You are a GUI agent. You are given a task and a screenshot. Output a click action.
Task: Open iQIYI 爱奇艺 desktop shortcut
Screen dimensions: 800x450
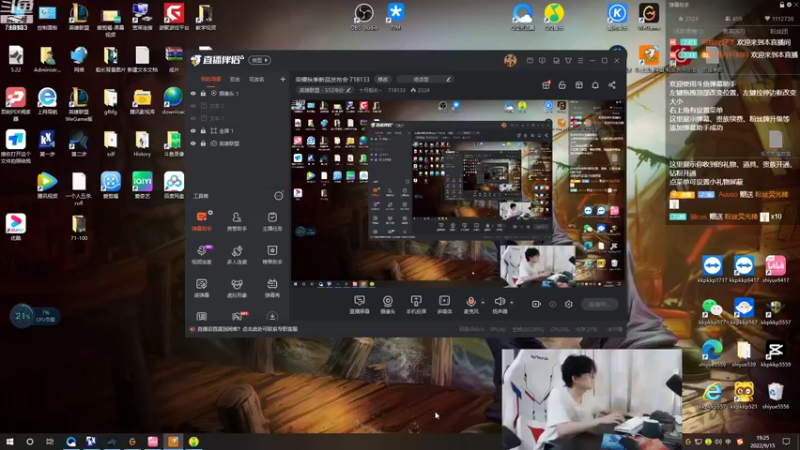click(142, 186)
